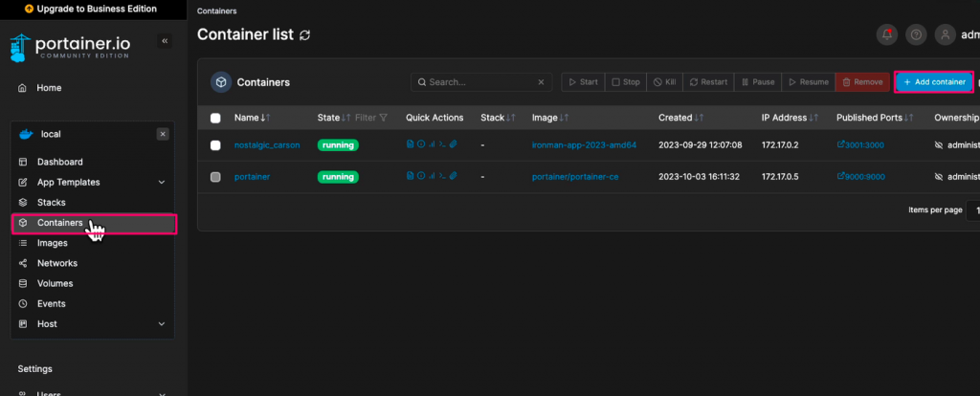Attach to nostalgic_carson container
The height and width of the screenshot is (396, 980).
[453, 143]
